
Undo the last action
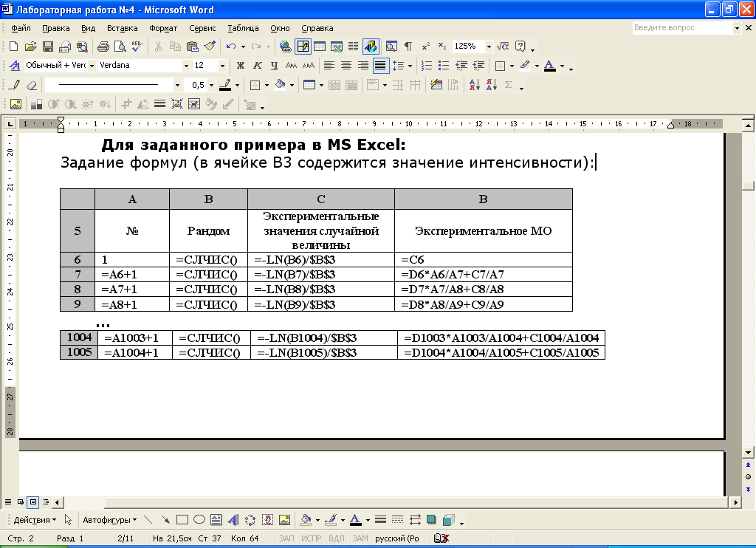[x=231, y=47]
